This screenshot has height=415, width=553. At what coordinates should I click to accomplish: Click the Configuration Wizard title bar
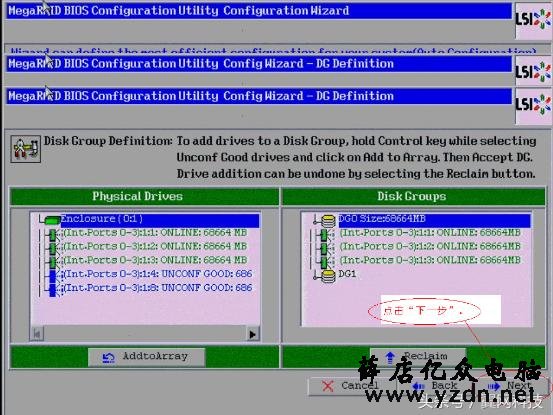point(259,11)
